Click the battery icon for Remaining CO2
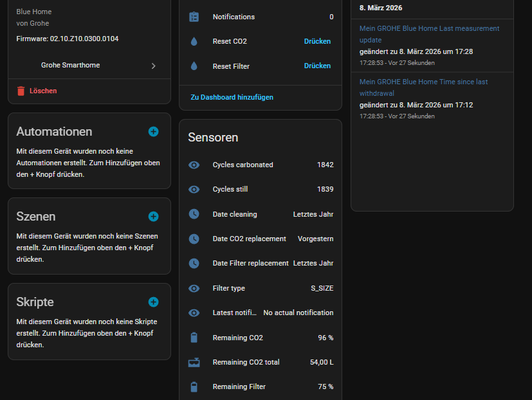532x400 pixels. pyautogui.click(x=194, y=338)
